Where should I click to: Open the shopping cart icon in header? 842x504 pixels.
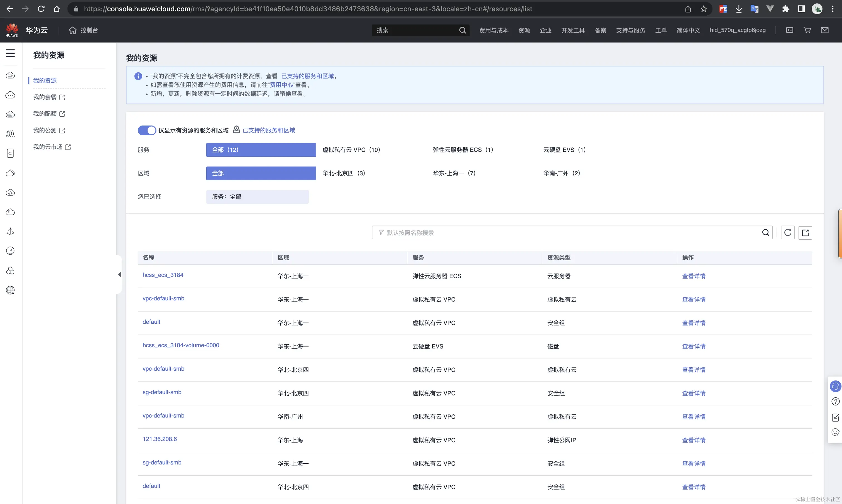[x=807, y=30]
